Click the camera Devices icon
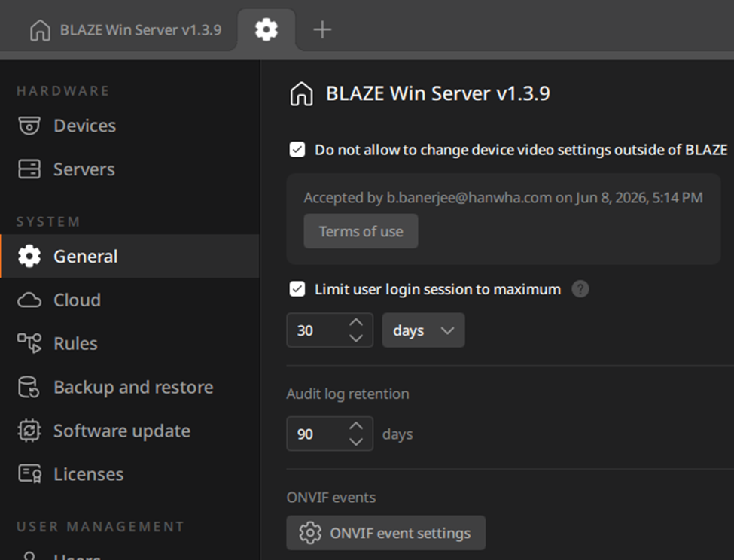The height and width of the screenshot is (560, 734). coord(29,126)
